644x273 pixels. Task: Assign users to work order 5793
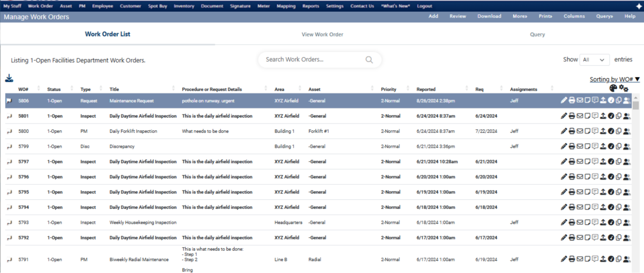[627, 222]
